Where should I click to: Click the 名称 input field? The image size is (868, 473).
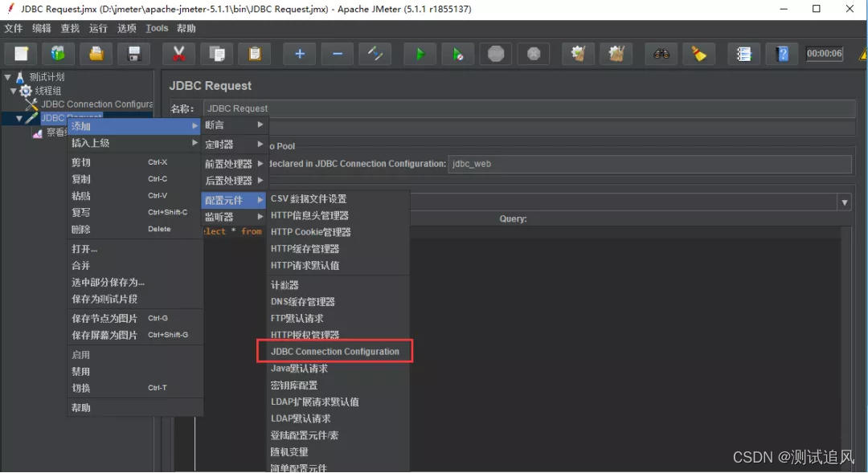coord(529,108)
